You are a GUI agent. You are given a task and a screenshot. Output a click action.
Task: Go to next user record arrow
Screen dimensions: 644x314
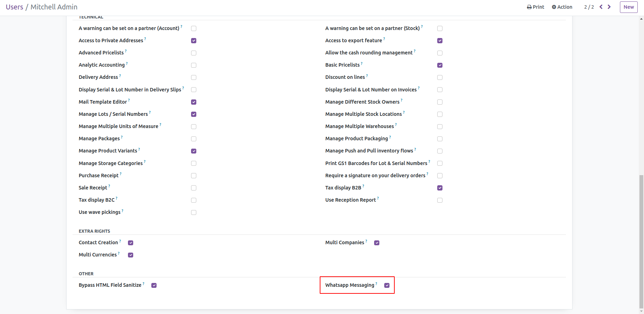point(609,7)
